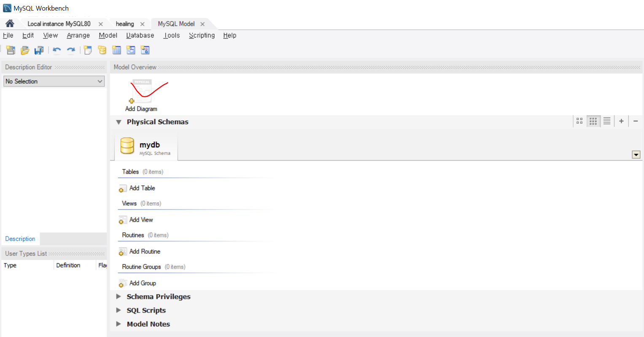Click Add Table under the Tables heading
644x337 pixels.
click(137, 188)
